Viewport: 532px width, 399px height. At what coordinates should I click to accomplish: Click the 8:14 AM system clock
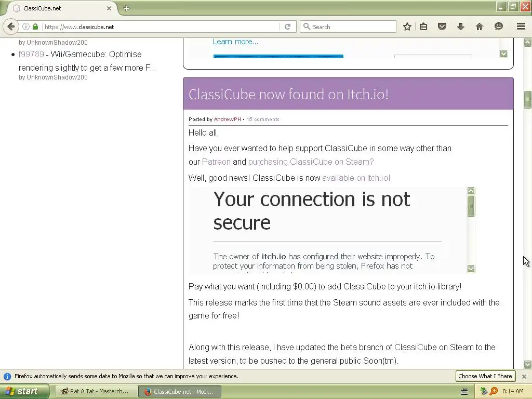pyautogui.click(x=513, y=392)
